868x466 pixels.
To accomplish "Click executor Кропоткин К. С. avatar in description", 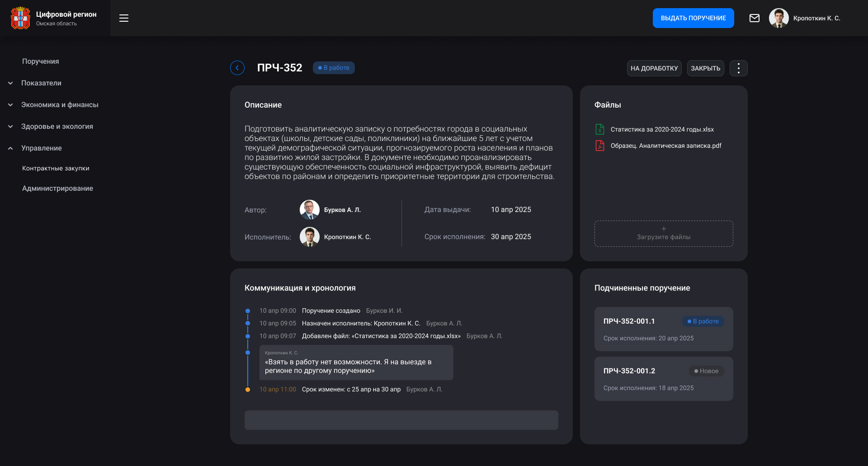I will 310,237.
